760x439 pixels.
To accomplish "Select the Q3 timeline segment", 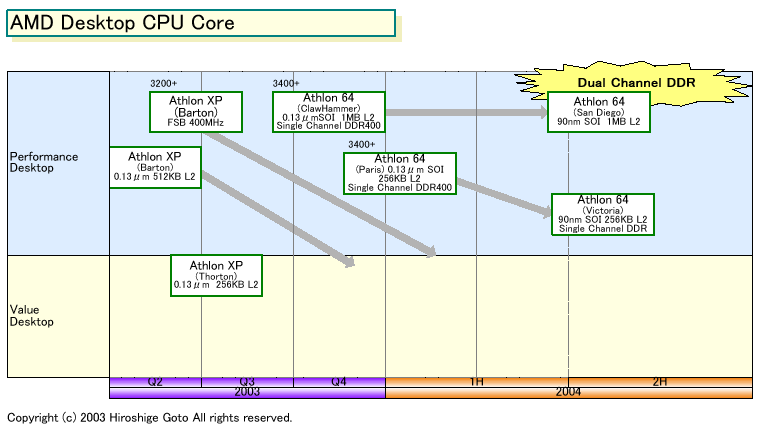I will [x=247, y=382].
